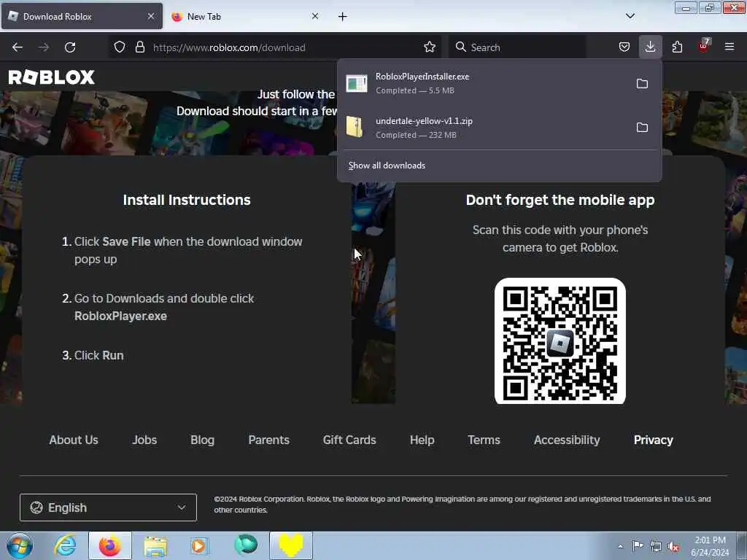Bookmark this page with the star icon
The height and width of the screenshot is (560, 747).
429,47
